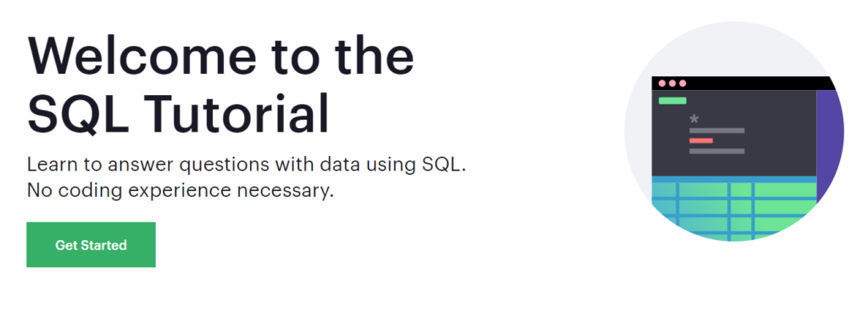Viewport: 868px width, 325px height.
Task: Click the third pink dot in illustration title bar
Action: coord(682,83)
